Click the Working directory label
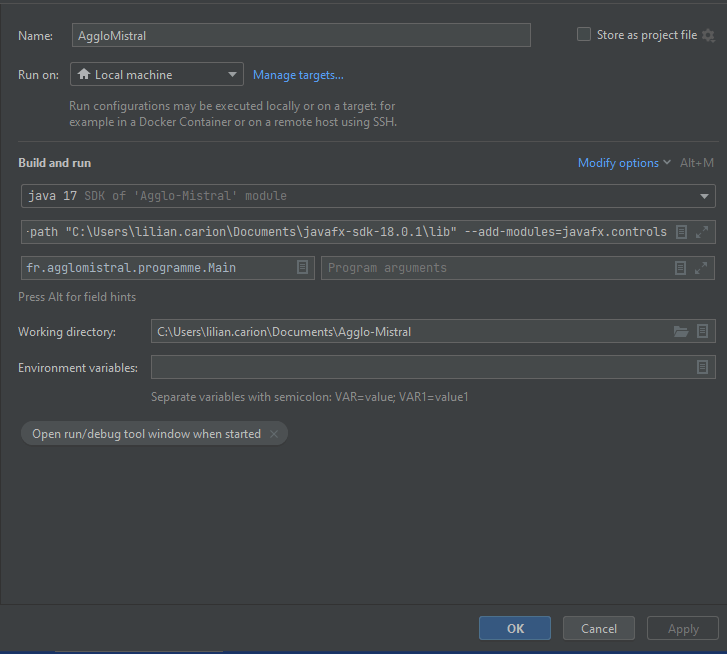 (x=67, y=332)
